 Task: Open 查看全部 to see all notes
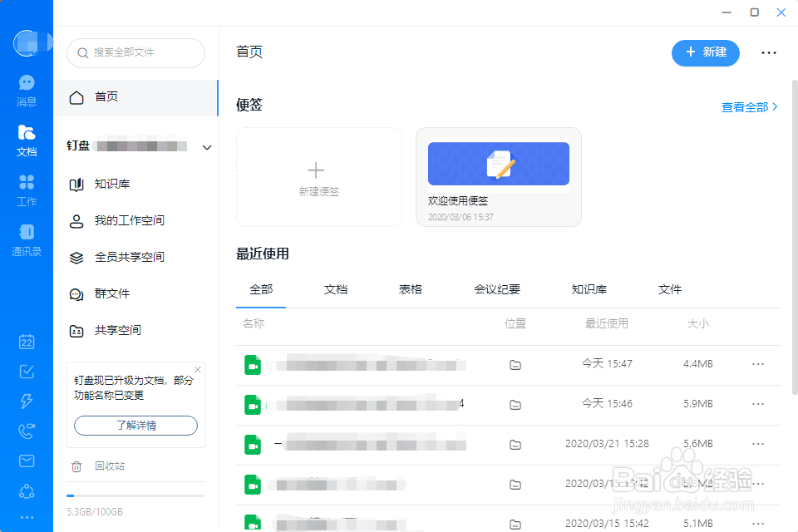coord(746,106)
